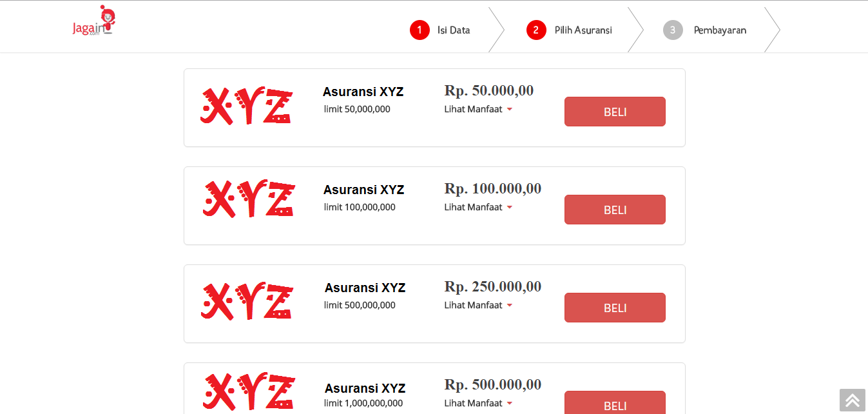
Task: Buy the plan with limit 50,000,000
Action: (x=615, y=112)
